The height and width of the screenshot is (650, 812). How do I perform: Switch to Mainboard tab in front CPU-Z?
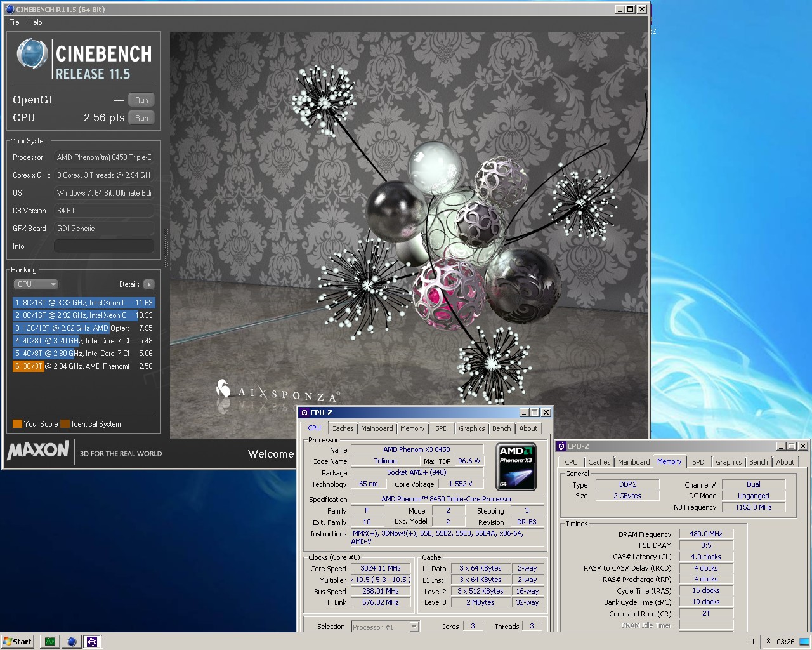coord(377,428)
